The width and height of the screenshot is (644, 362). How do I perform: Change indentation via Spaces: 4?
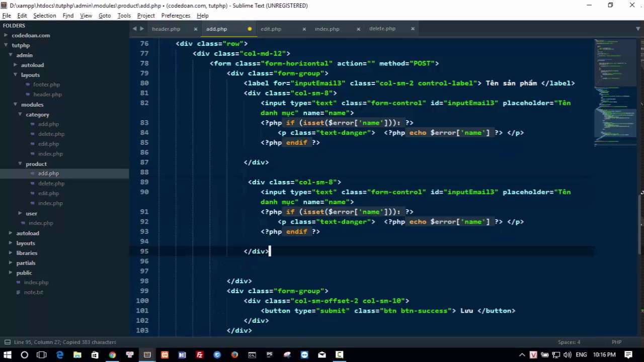[569, 342]
